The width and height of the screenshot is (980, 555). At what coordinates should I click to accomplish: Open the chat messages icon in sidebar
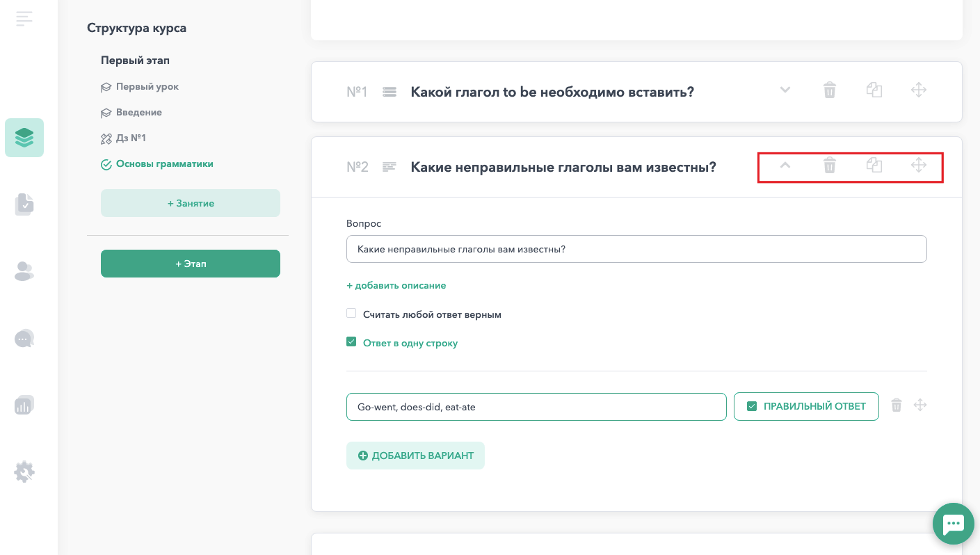24,338
